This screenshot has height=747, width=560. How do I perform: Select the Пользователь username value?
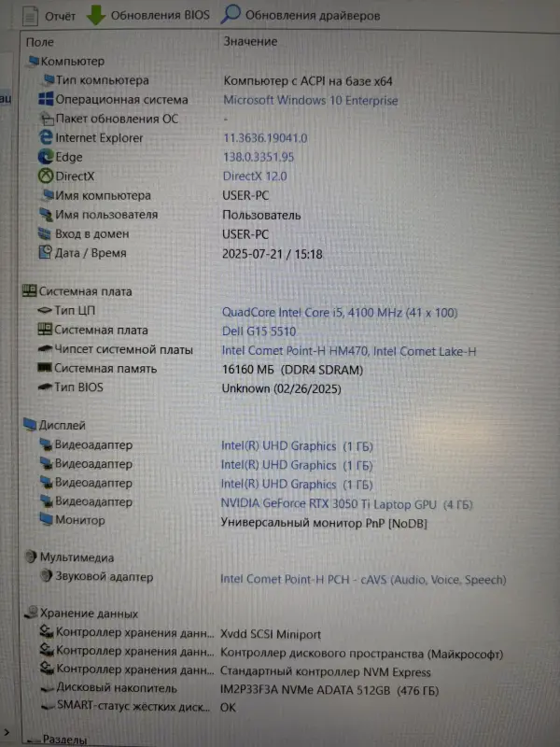[261, 215]
